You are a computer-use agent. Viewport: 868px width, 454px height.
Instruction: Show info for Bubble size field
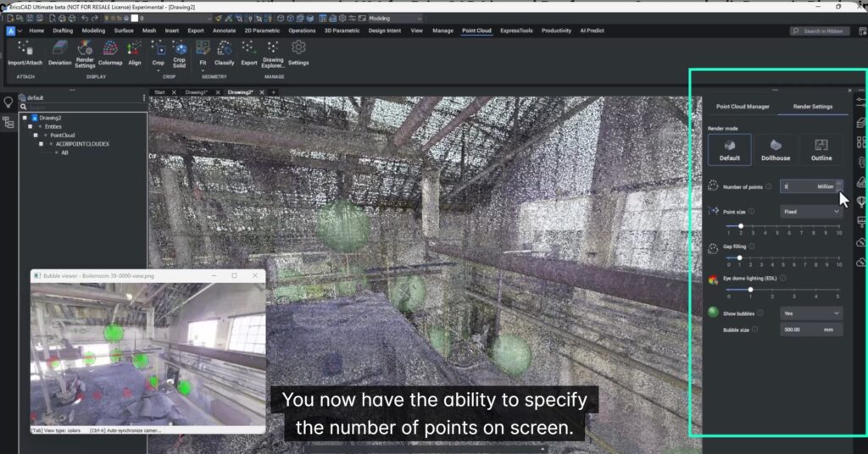(x=754, y=329)
